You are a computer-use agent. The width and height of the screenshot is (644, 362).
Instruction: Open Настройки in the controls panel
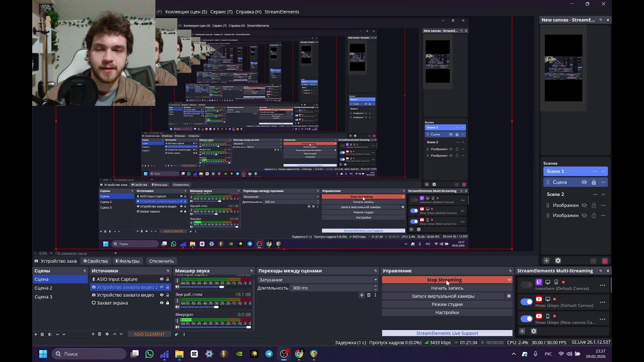[447, 312]
